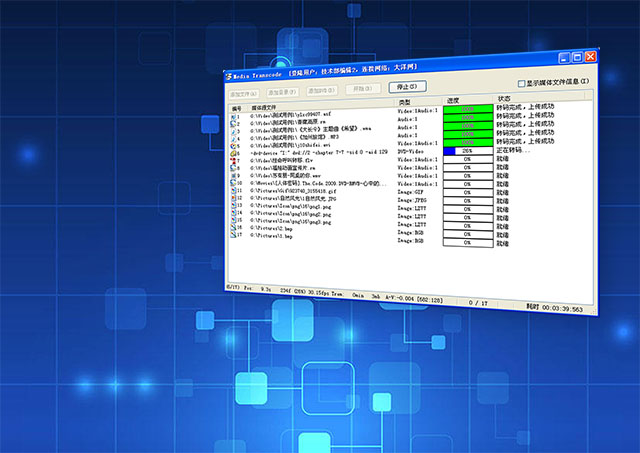The image size is (640, 453).
Task: Click row 1 status 转码完成，上传成功
Action: 525,107
